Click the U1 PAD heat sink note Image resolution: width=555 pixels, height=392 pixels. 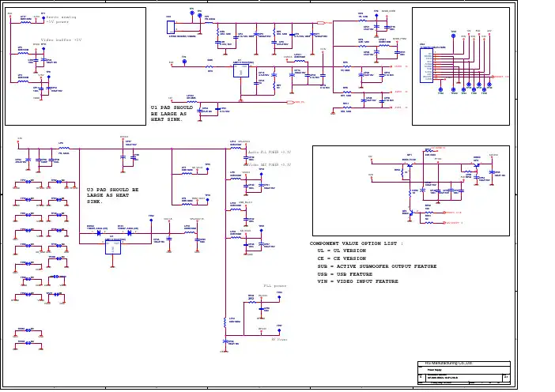(x=169, y=113)
